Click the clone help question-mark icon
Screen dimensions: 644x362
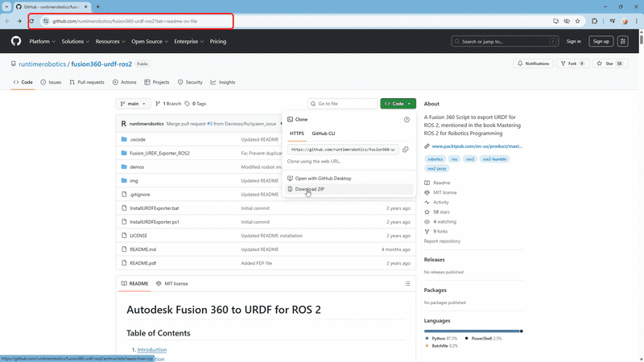click(407, 119)
